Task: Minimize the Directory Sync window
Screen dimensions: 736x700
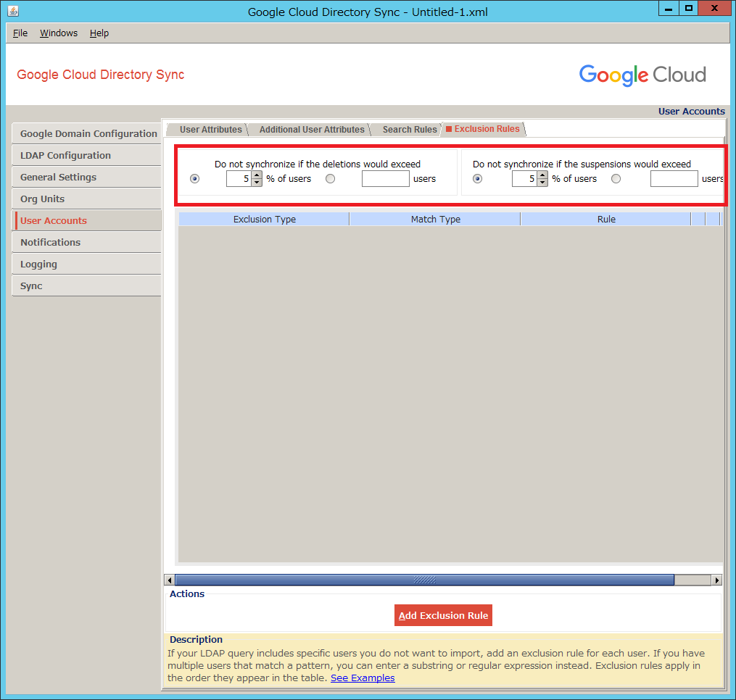Action: click(x=669, y=9)
